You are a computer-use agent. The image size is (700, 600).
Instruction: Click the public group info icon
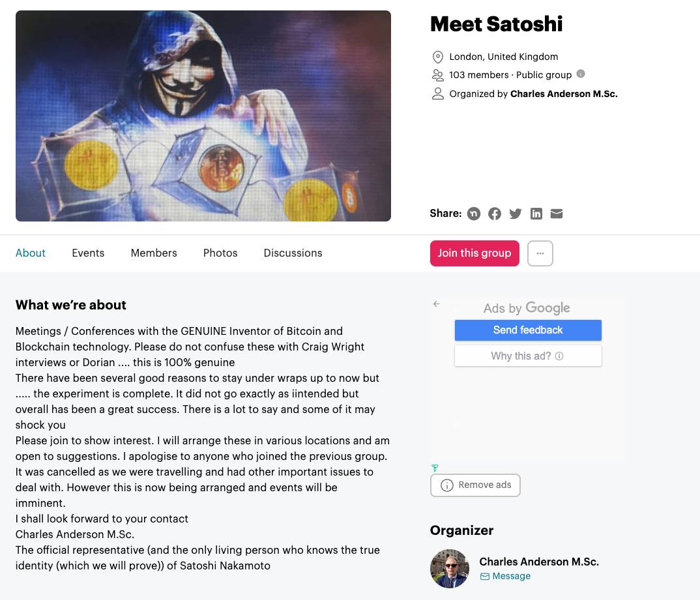(x=581, y=74)
